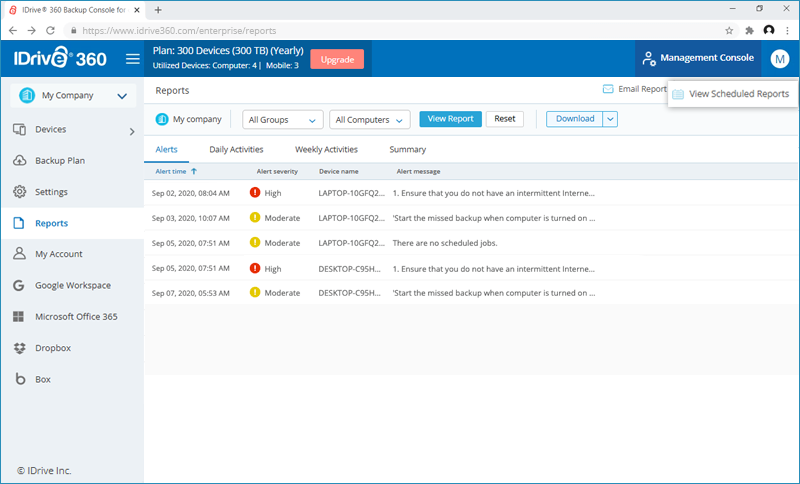Screen dimensions: 800x484
Task: Open the All Groups dropdown
Action: [x=283, y=120]
